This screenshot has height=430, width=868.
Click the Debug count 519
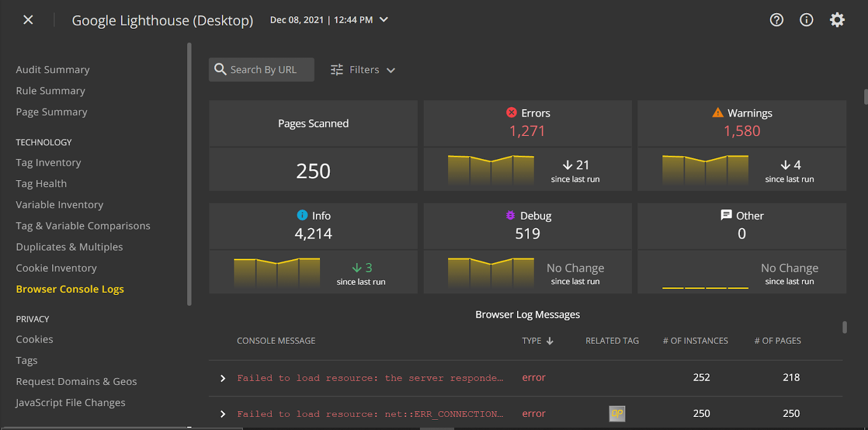(527, 234)
